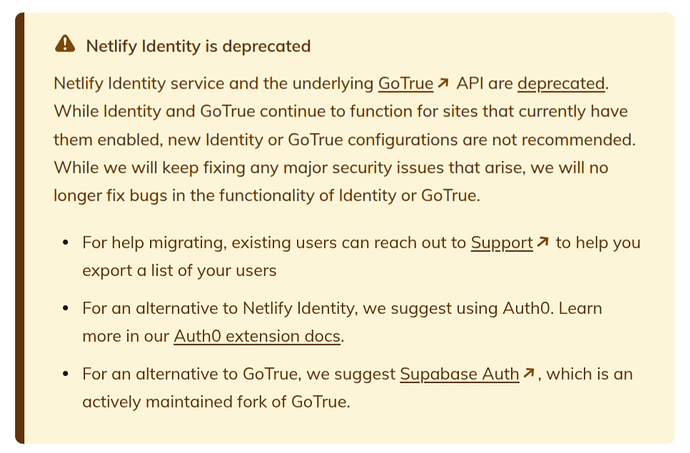Visit the Auth0 extension docs link

(x=257, y=336)
